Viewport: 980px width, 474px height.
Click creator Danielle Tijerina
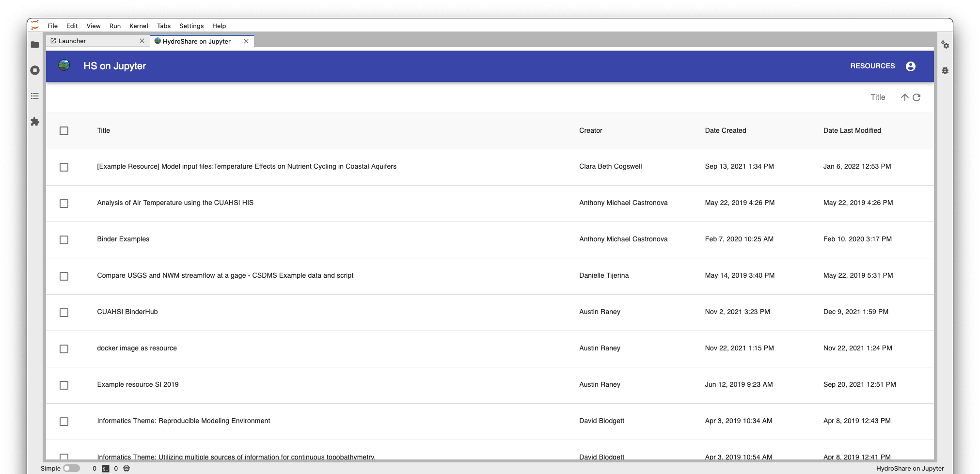[604, 275]
